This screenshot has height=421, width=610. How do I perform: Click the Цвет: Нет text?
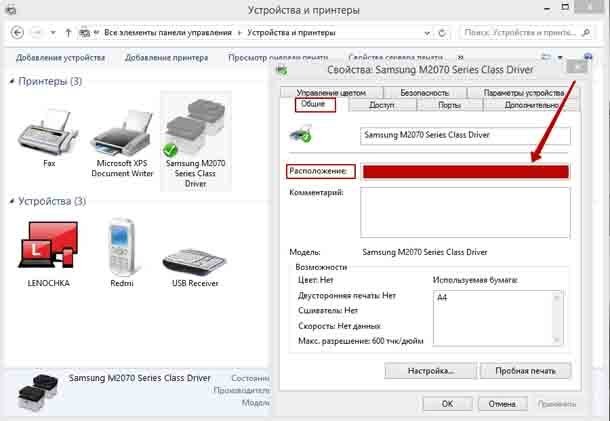coord(316,280)
